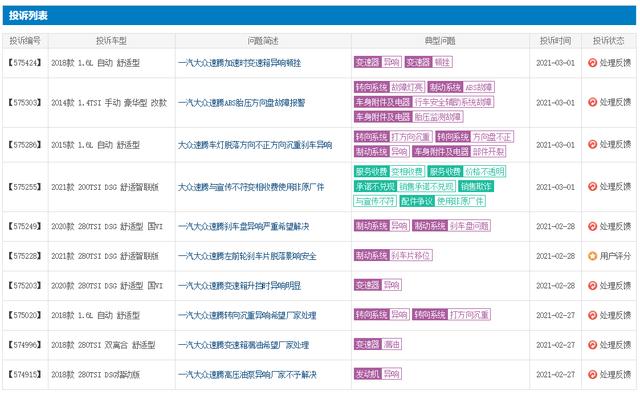Click the 变速器 顿挫 tag in the first row
The width and height of the screenshot is (640, 395).
pyautogui.click(x=429, y=62)
